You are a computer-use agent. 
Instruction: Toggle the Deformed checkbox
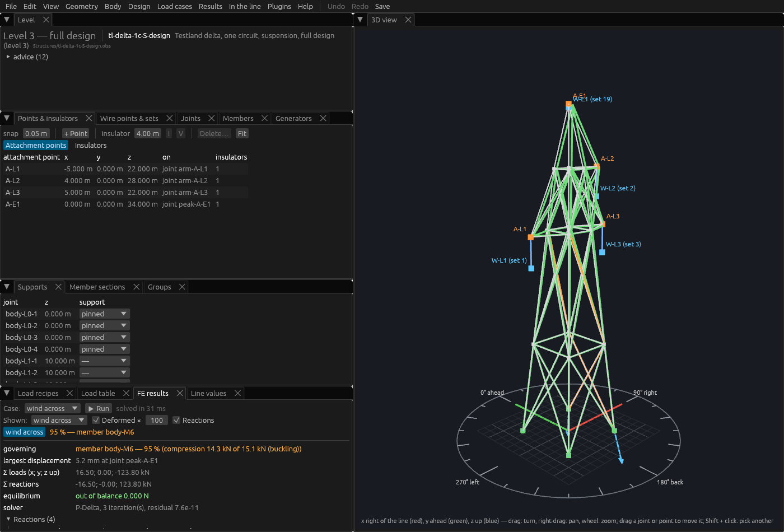96,420
